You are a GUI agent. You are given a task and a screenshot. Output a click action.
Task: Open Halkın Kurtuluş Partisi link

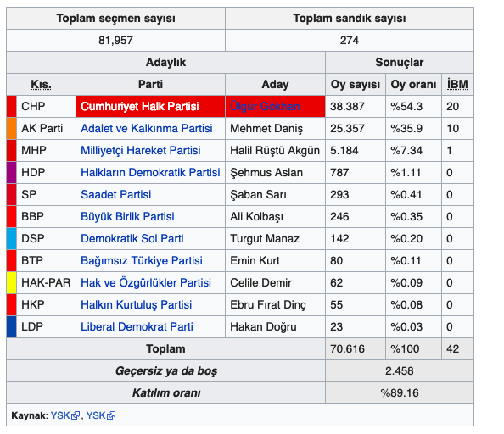pyautogui.click(x=137, y=304)
